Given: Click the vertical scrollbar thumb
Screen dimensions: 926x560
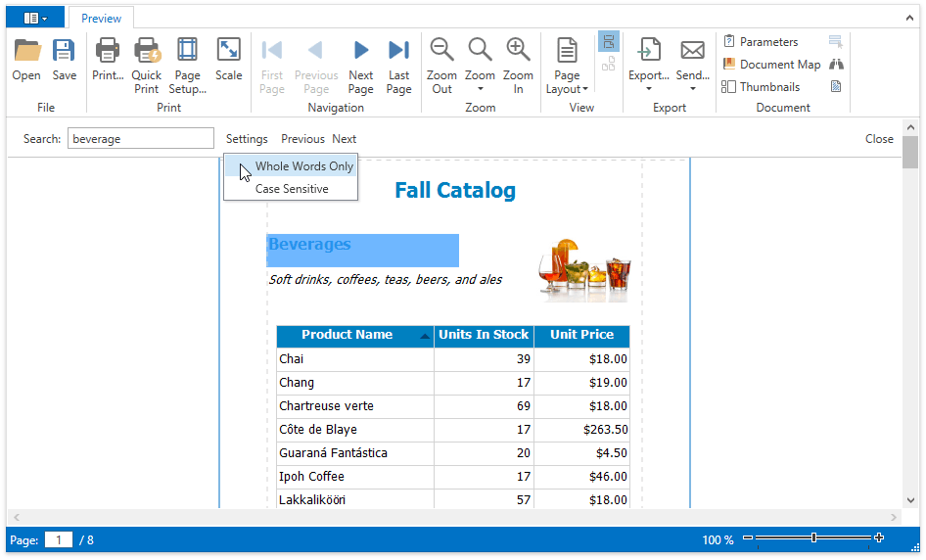Looking at the screenshot, I should coord(910,153).
